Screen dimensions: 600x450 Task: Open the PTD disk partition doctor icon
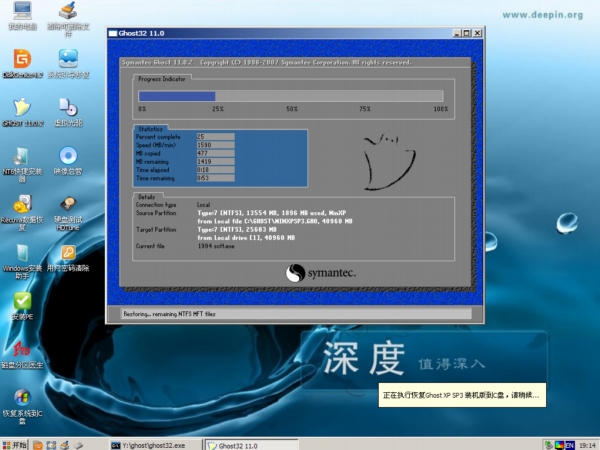tap(22, 354)
